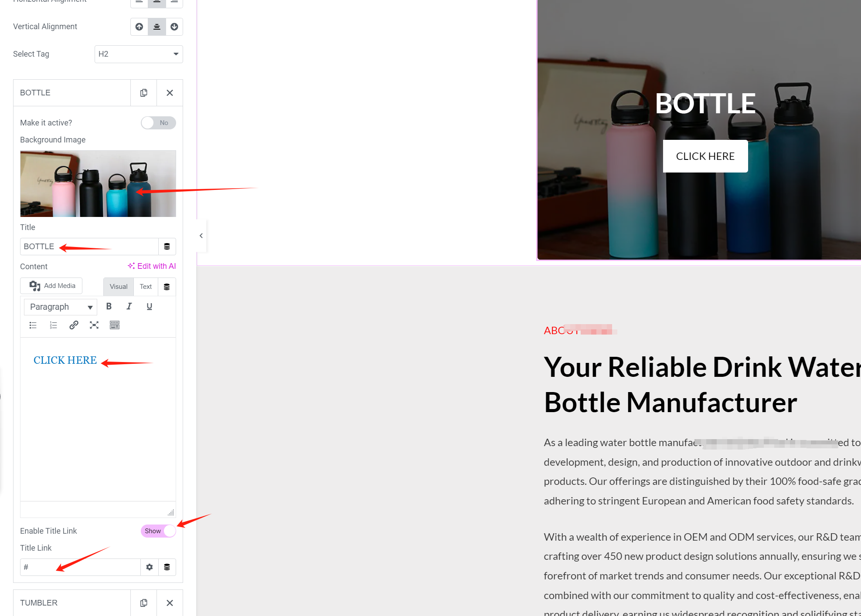Click the CLICK HERE button on banner
This screenshot has height=616, width=861.
[705, 156]
